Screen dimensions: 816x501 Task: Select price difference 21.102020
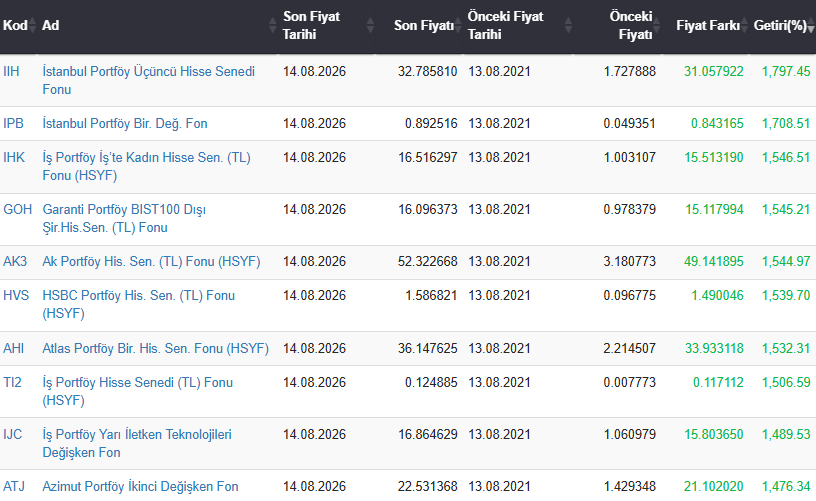713,486
